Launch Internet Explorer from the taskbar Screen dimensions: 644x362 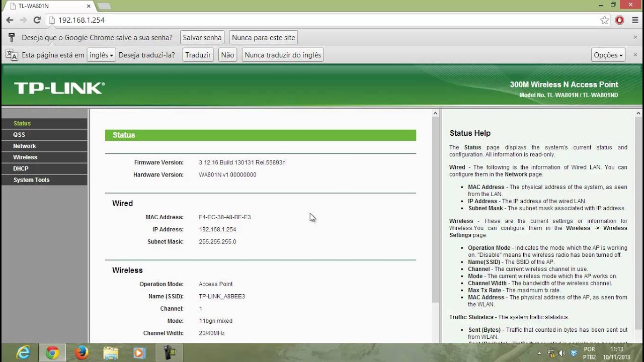point(23,352)
